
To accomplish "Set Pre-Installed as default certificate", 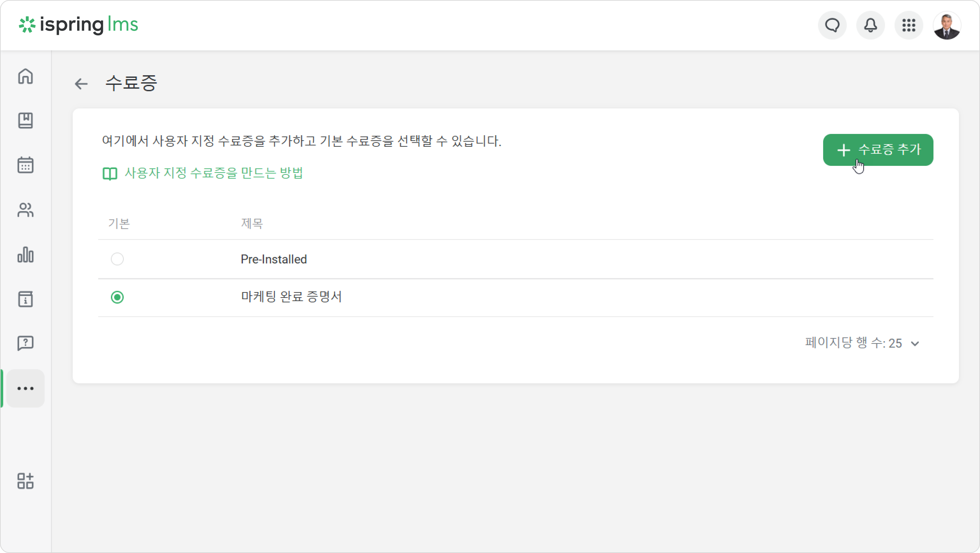I will coord(117,259).
